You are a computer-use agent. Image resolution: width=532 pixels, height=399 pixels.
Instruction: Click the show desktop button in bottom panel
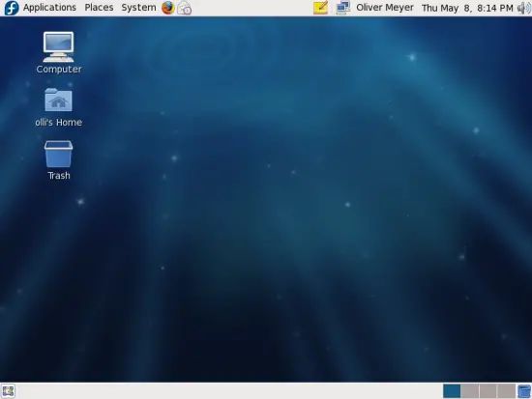point(8,391)
